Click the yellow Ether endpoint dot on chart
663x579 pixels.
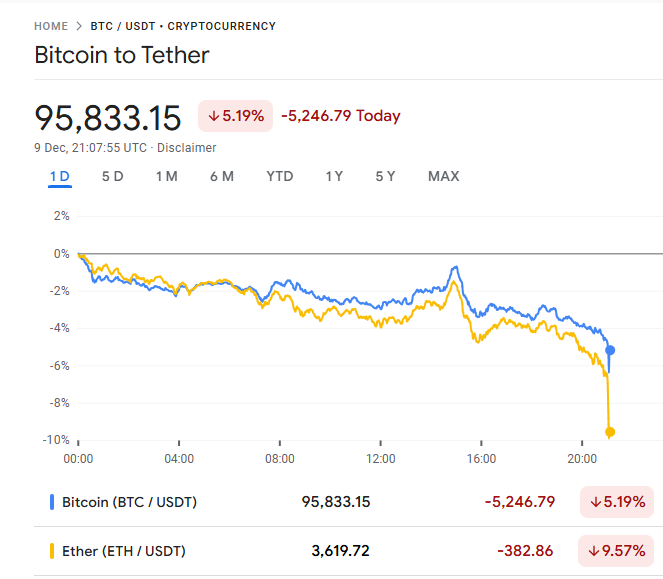point(610,432)
